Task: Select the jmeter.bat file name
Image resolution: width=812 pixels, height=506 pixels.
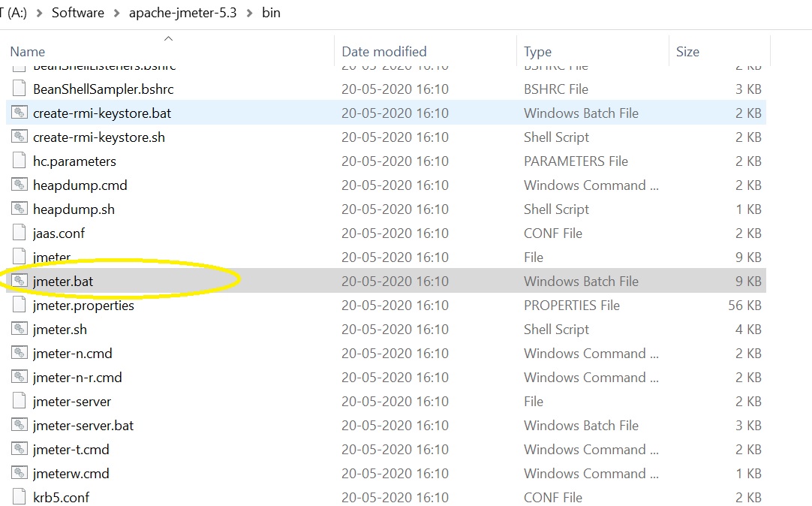Action: click(62, 282)
